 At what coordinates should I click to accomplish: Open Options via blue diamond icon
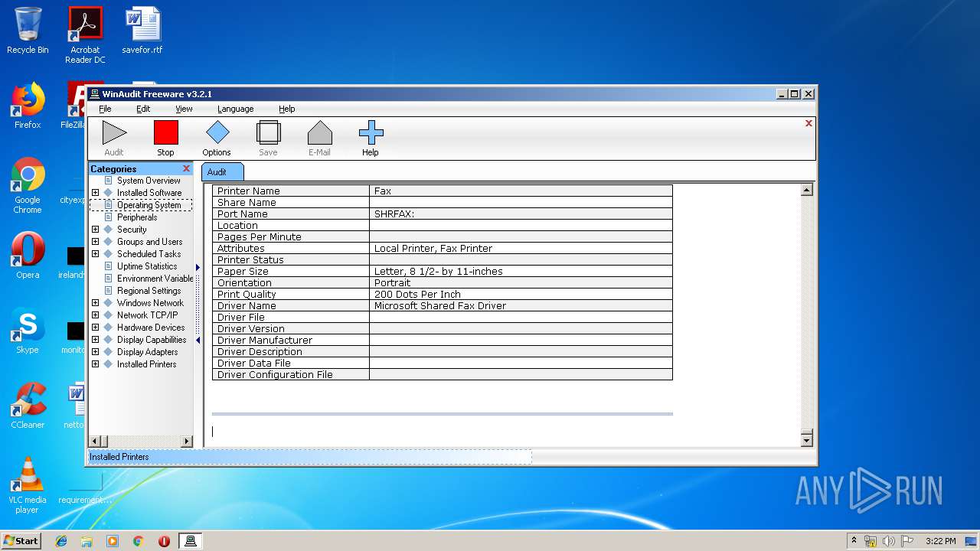point(217,133)
